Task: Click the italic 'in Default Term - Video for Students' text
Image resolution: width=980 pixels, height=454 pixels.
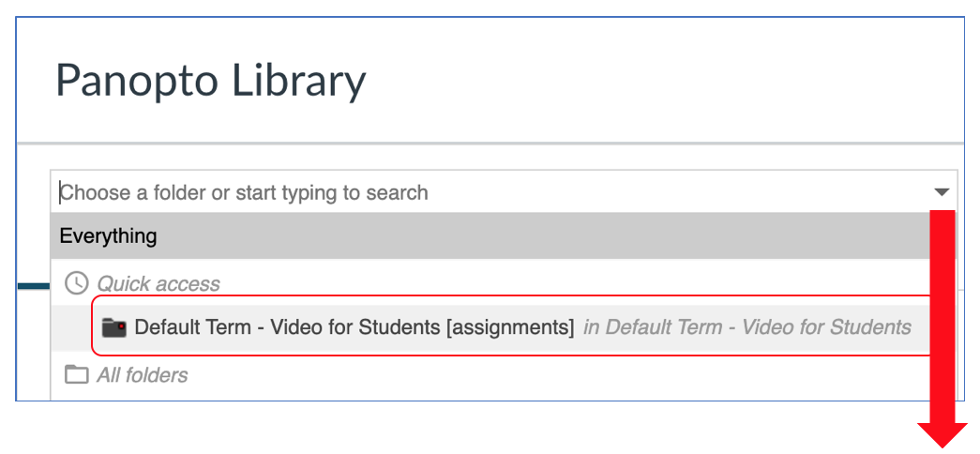Action: pyautogui.click(x=746, y=327)
